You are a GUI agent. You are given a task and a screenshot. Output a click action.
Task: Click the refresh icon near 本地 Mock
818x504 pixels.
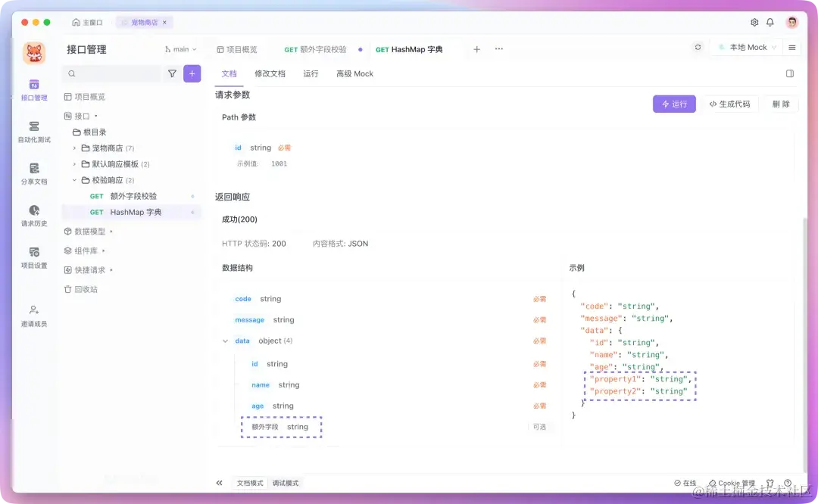[698, 46]
